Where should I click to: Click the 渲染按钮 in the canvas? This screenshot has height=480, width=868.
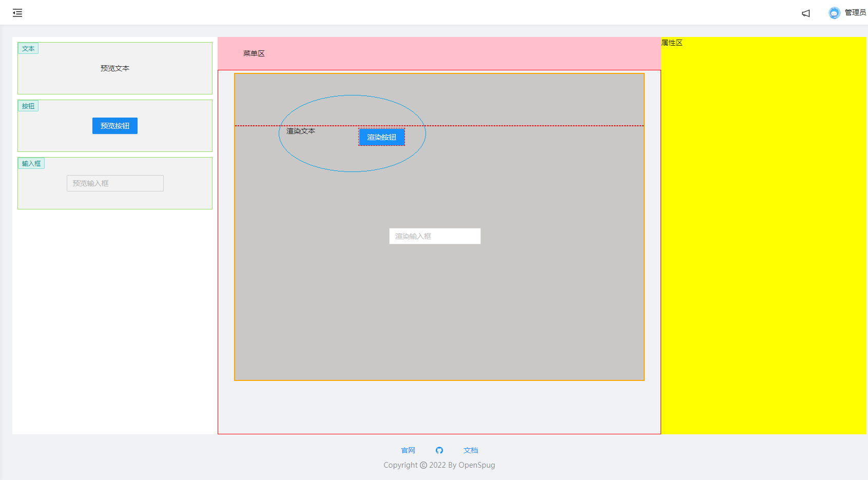point(381,137)
